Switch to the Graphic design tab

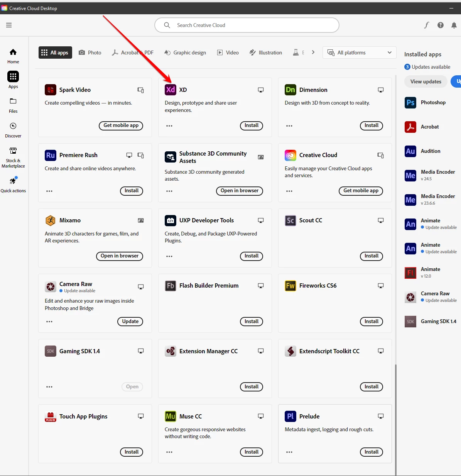(185, 53)
